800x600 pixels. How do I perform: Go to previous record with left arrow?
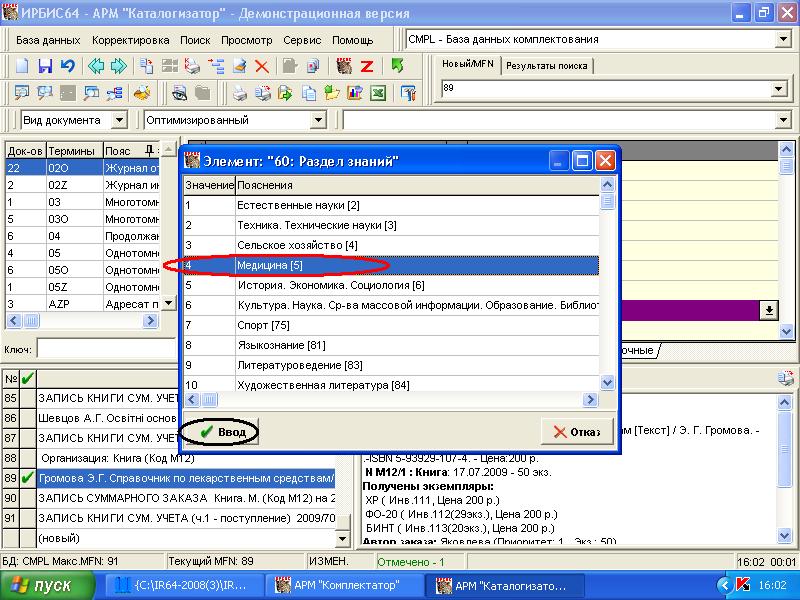tap(96, 66)
